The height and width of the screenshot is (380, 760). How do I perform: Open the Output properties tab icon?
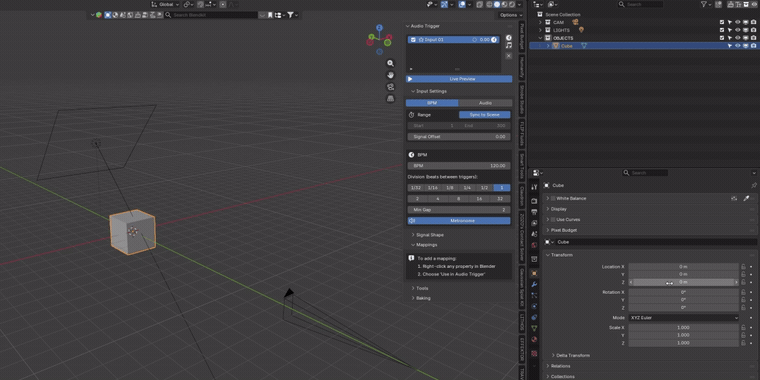click(534, 212)
